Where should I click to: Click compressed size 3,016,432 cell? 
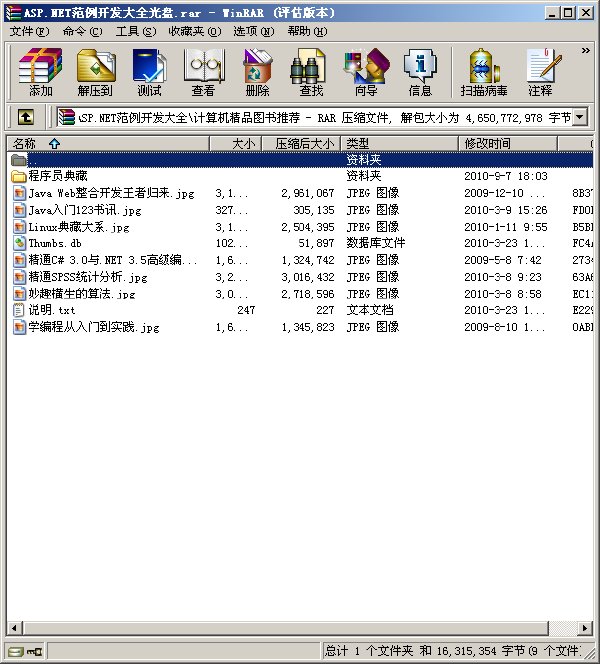click(x=308, y=277)
